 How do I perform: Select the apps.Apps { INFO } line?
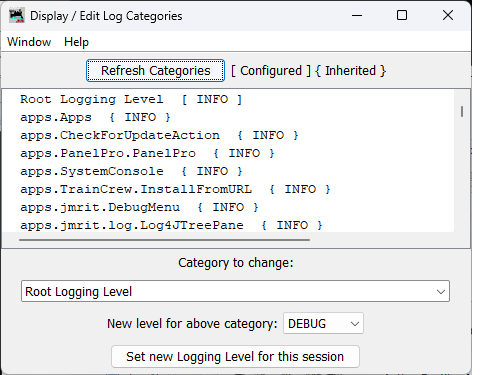click(95, 117)
